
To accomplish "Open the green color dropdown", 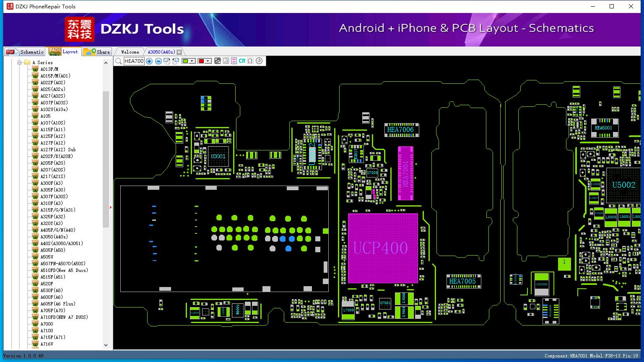I will pyautogui.click(x=192, y=61).
